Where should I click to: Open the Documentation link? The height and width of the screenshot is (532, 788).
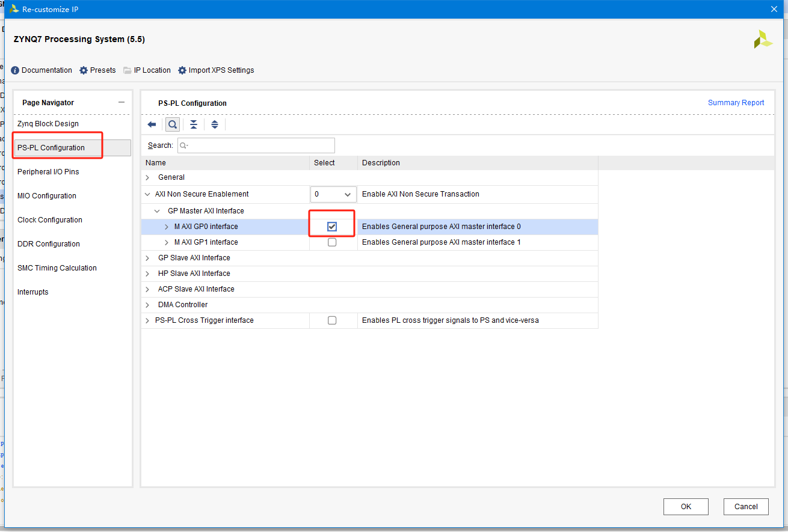point(47,70)
